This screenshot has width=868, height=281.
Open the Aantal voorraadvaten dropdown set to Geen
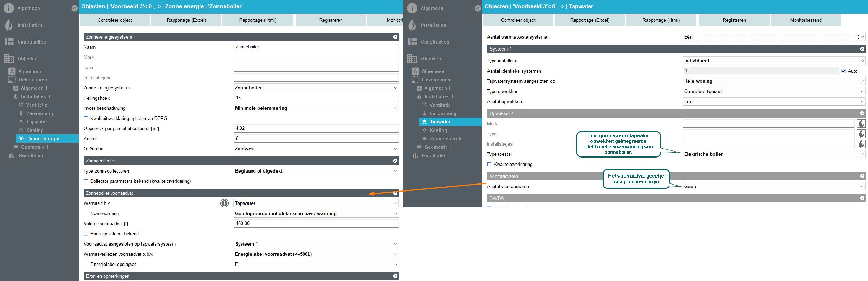(x=773, y=186)
